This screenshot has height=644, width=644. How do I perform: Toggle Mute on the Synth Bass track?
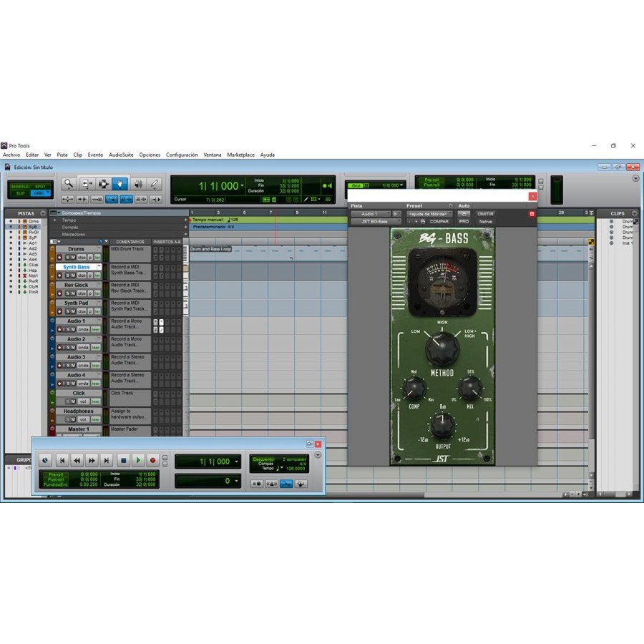(x=72, y=275)
